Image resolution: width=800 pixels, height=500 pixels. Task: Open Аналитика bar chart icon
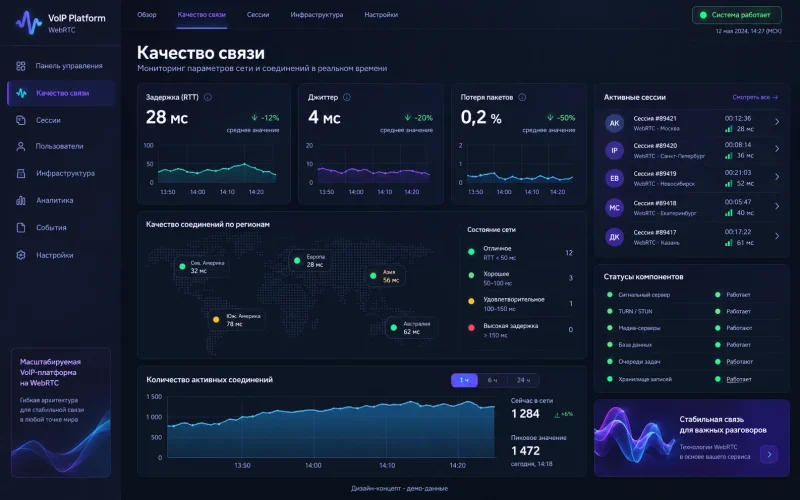coord(21,201)
